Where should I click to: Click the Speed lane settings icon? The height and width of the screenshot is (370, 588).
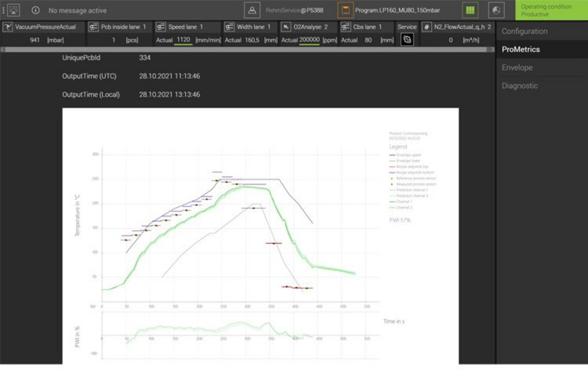(161, 27)
